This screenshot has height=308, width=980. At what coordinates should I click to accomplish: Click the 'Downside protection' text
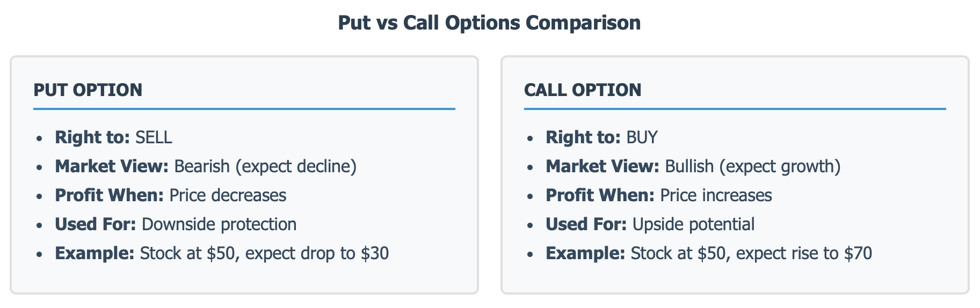coord(219,224)
